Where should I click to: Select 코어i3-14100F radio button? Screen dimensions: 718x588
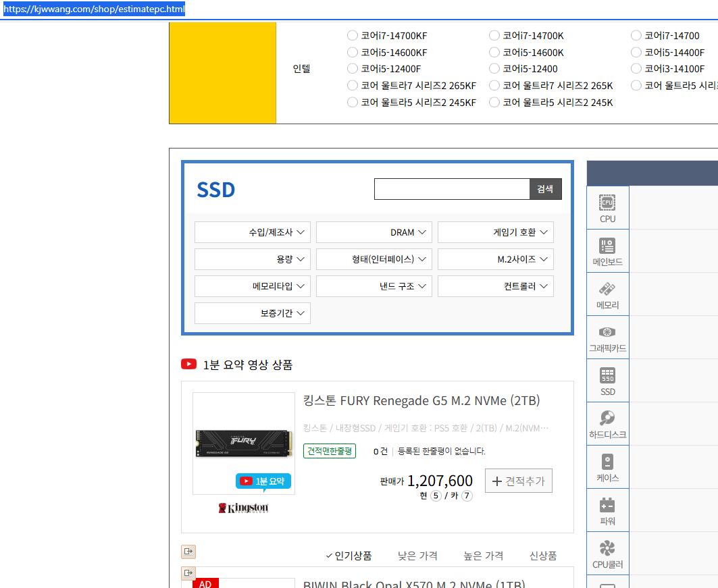pyautogui.click(x=636, y=69)
